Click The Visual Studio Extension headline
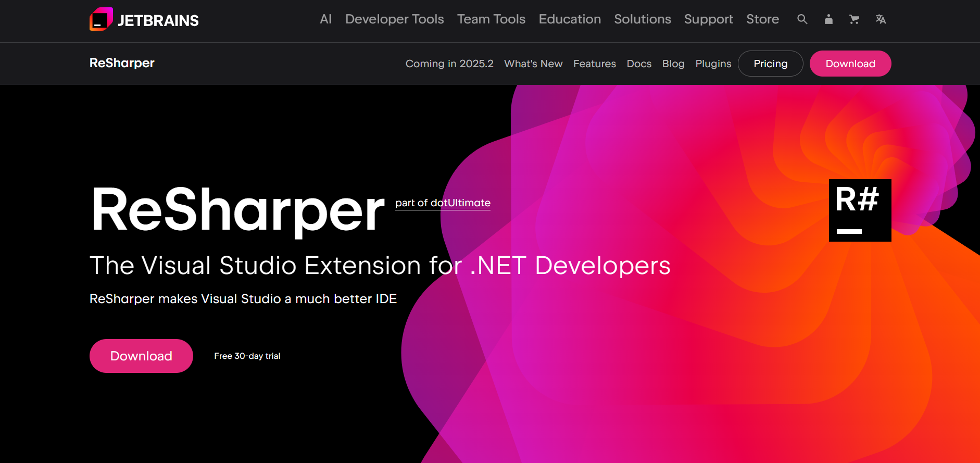The image size is (980, 463). tap(380, 265)
